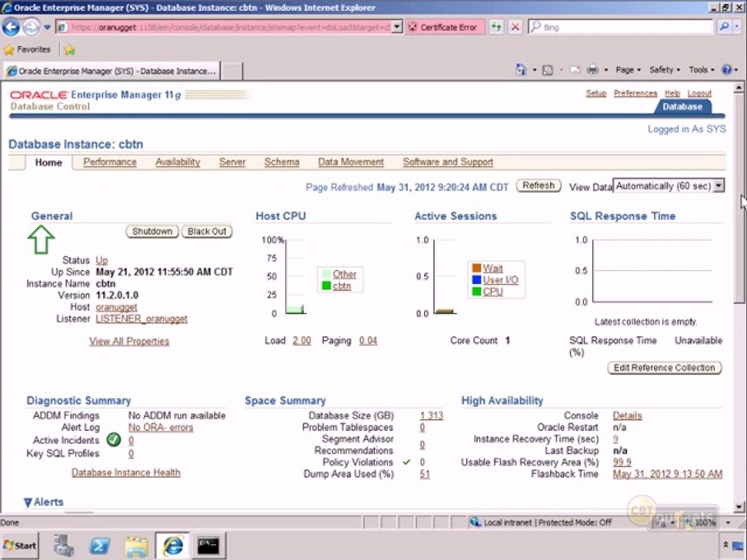
Task: Open the No ORA- errors alert log link
Action: point(160,427)
